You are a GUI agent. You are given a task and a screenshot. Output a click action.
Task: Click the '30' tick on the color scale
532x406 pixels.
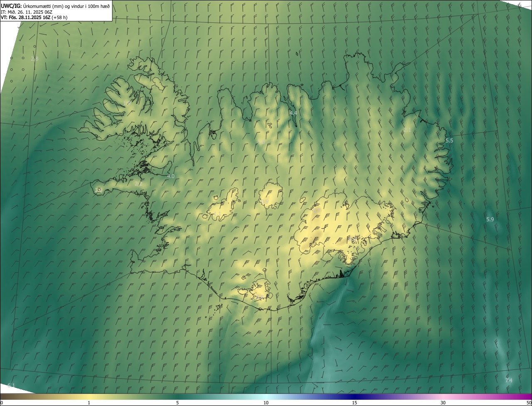click(x=443, y=403)
